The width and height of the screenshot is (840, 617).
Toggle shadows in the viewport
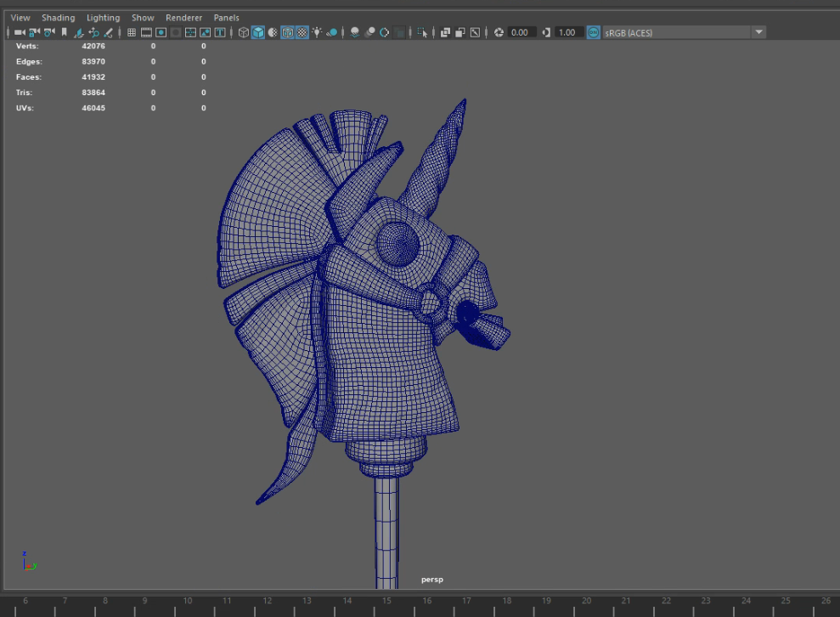(331, 32)
